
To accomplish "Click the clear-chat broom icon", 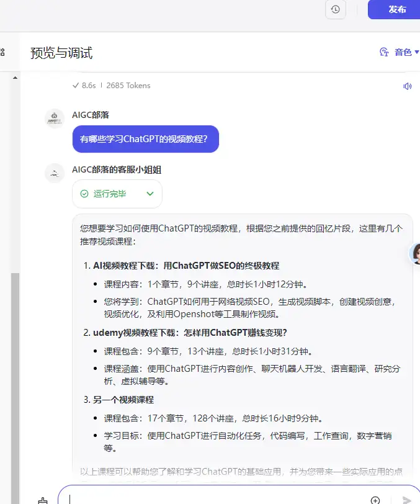I will pyautogui.click(x=42, y=500).
